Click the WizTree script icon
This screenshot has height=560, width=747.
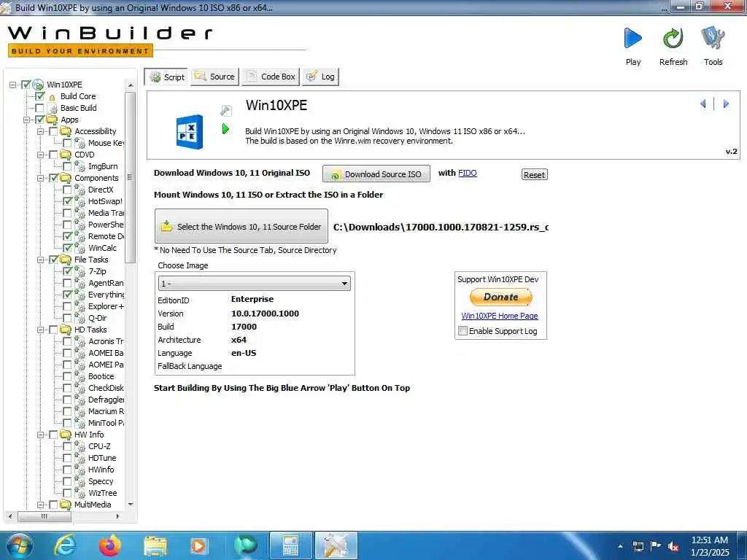click(x=80, y=494)
